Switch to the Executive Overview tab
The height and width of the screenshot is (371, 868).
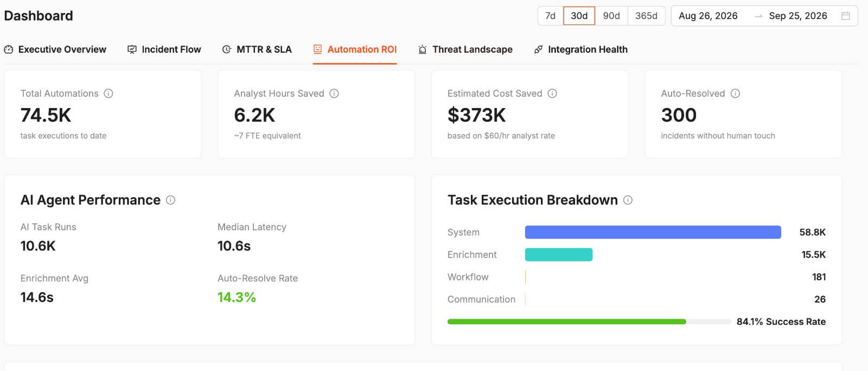[x=55, y=49]
